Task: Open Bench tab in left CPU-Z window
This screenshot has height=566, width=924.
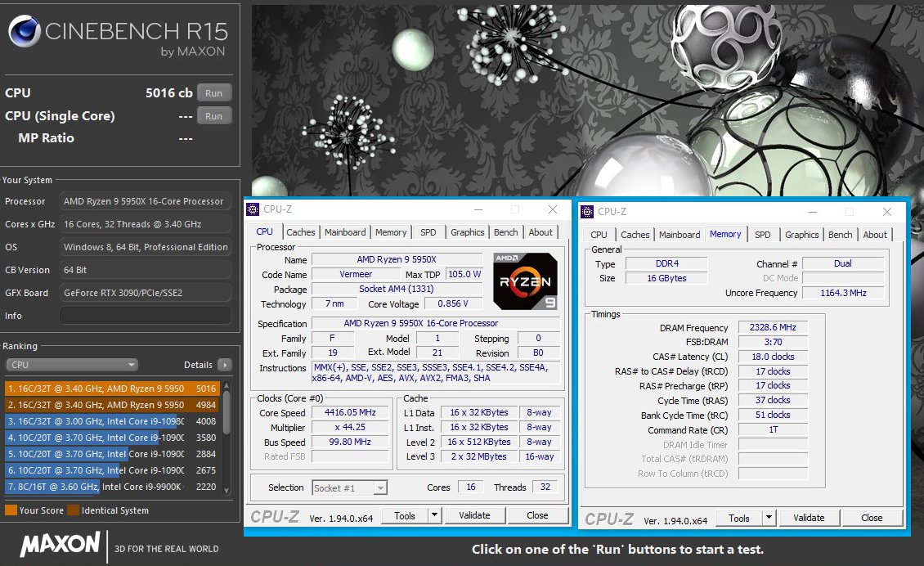Action: (x=505, y=232)
